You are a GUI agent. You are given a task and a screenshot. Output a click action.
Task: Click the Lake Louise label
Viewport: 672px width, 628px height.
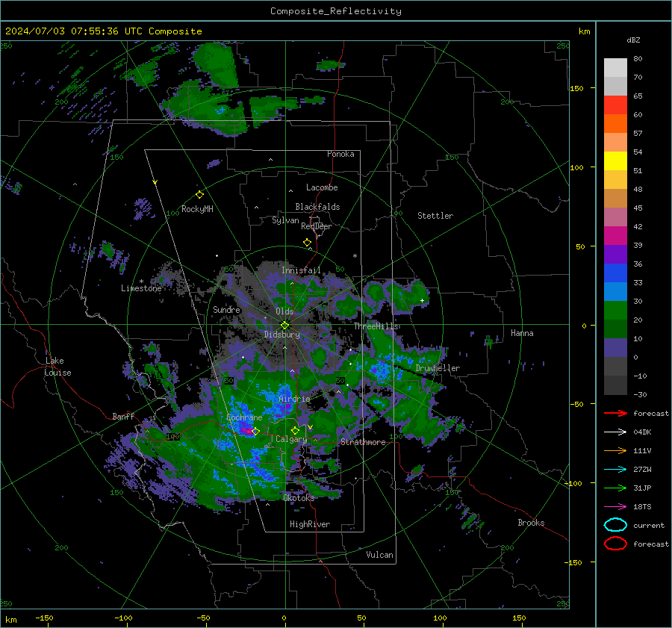(x=57, y=367)
